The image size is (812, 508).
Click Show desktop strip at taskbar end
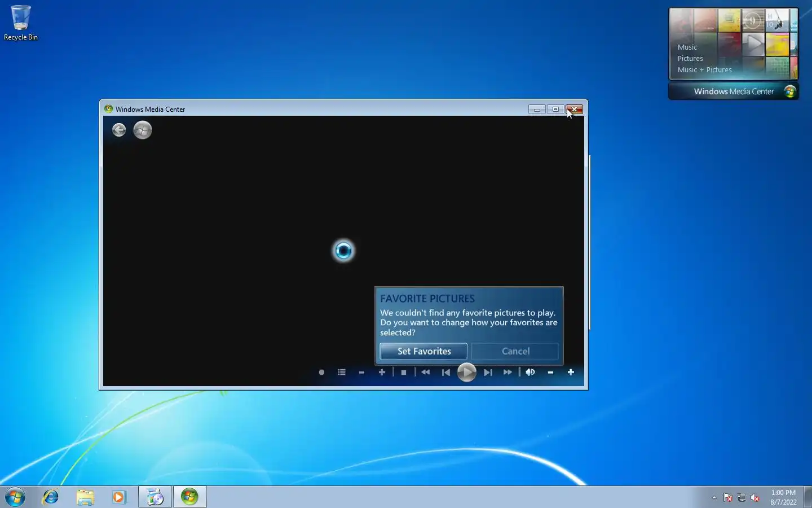[807, 497]
